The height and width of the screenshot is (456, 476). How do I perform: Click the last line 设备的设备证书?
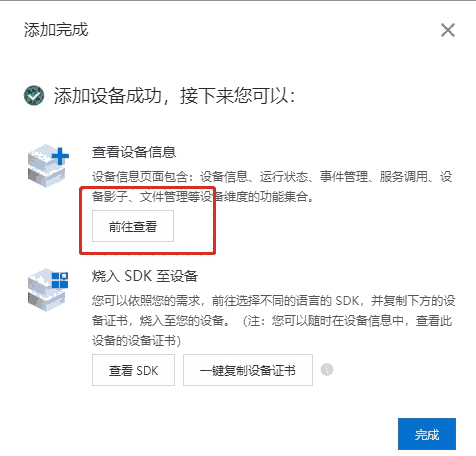click(x=137, y=341)
